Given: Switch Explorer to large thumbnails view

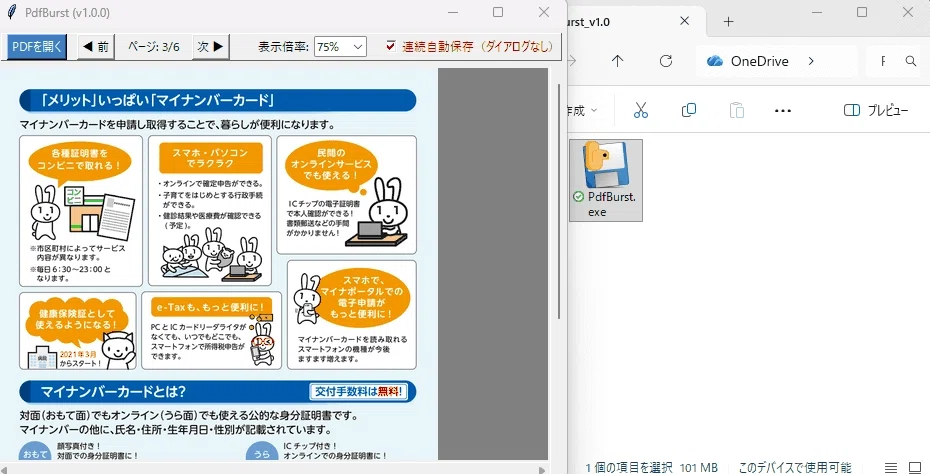Looking at the screenshot, I should (915, 467).
